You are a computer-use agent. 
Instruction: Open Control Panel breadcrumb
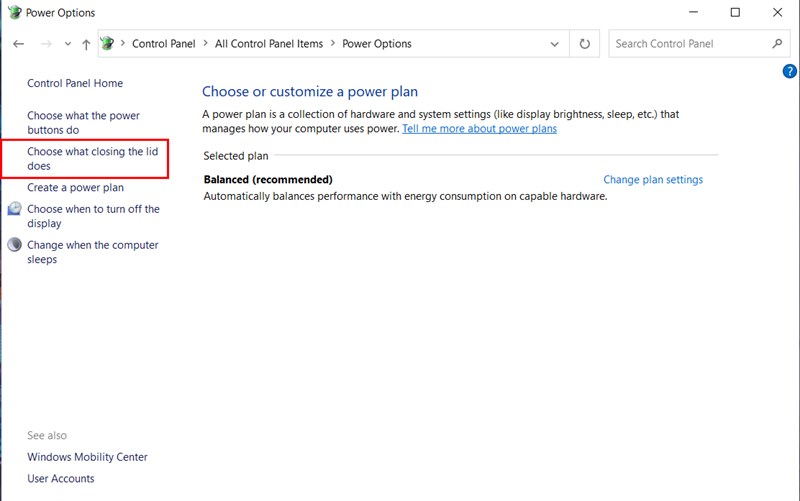[x=164, y=44]
